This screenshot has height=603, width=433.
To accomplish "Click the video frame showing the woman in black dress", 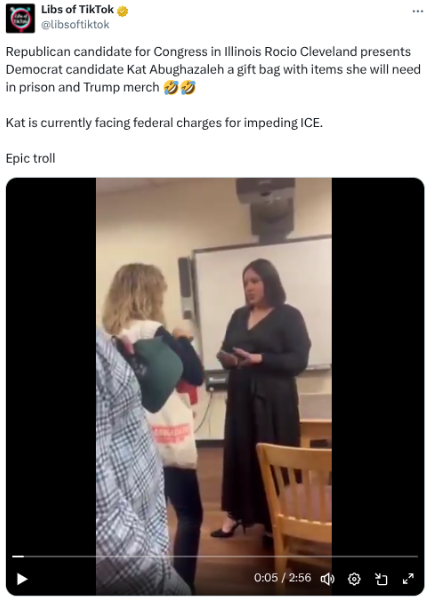I will click(x=214, y=386).
